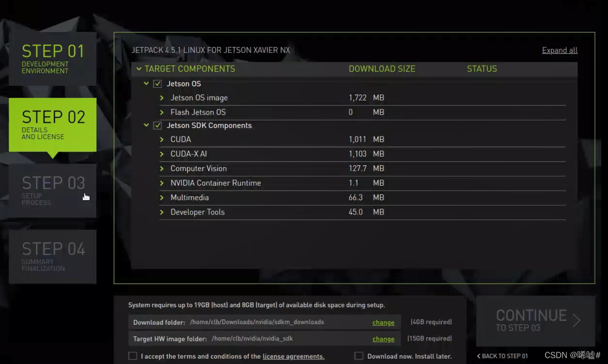Click the Jetson OS group label
Viewport: 608px width, 364px height.
pos(184,84)
